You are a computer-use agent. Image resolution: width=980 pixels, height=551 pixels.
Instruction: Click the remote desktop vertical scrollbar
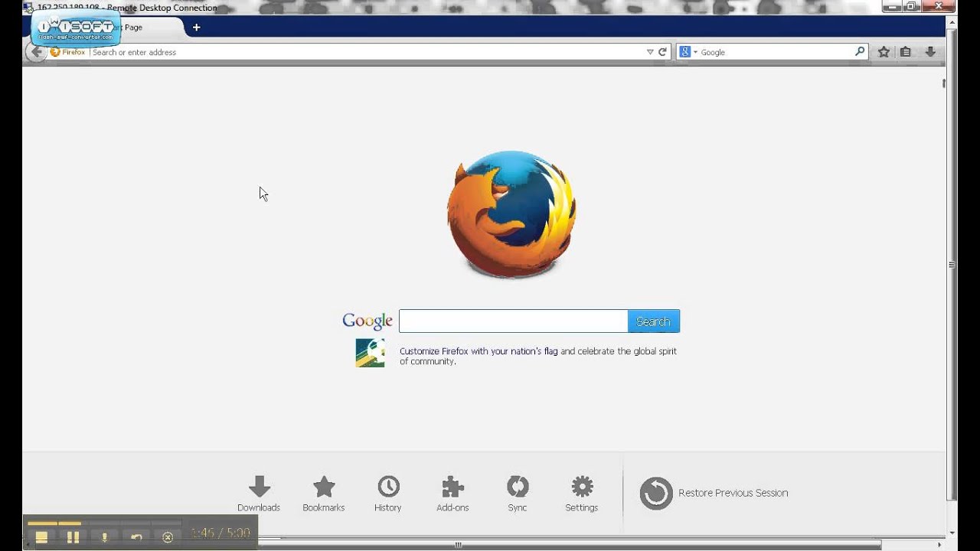click(x=952, y=264)
